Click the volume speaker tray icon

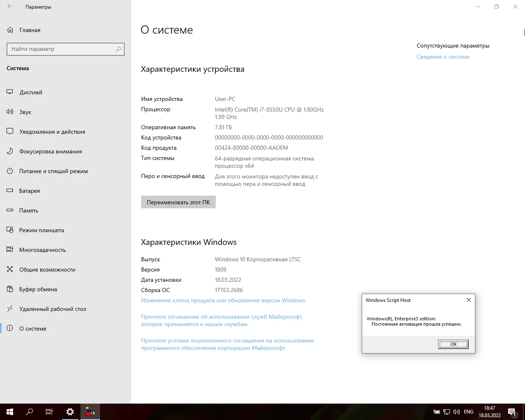(457, 412)
